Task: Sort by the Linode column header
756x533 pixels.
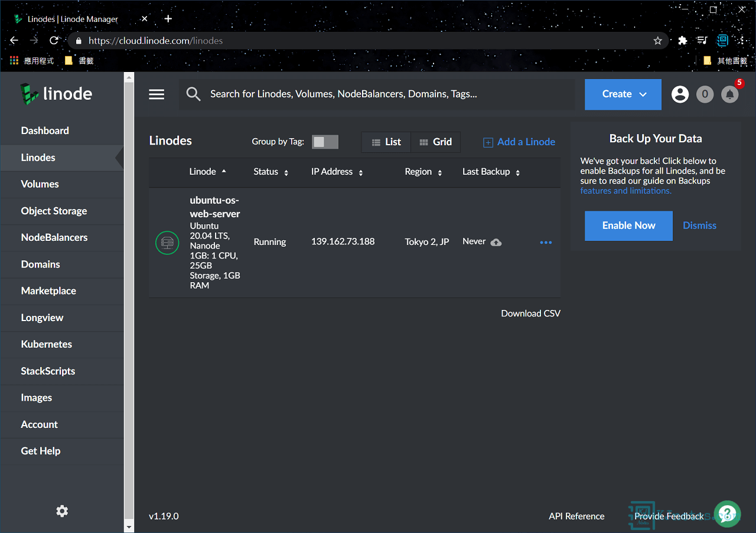Action: click(207, 172)
